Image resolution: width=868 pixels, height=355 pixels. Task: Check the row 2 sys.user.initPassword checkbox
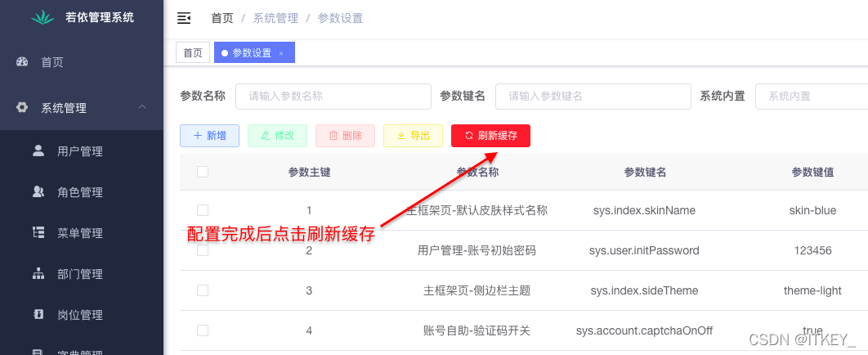(203, 250)
